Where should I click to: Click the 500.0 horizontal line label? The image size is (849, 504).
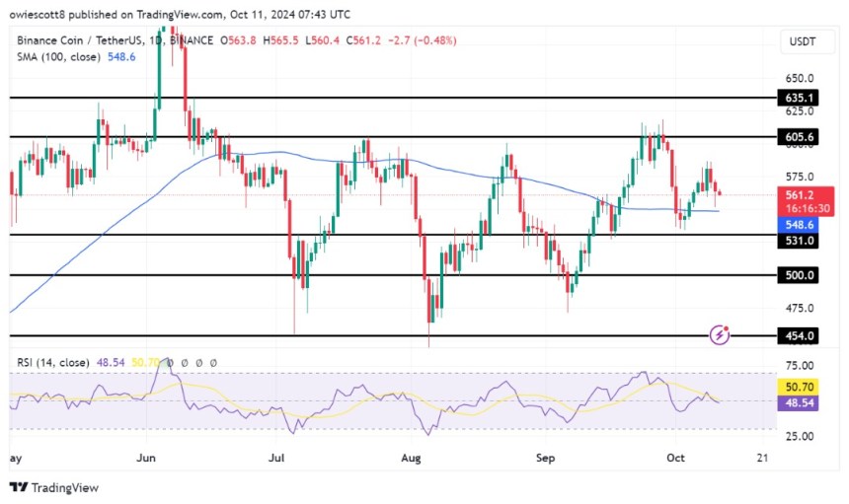tap(800, 276)
